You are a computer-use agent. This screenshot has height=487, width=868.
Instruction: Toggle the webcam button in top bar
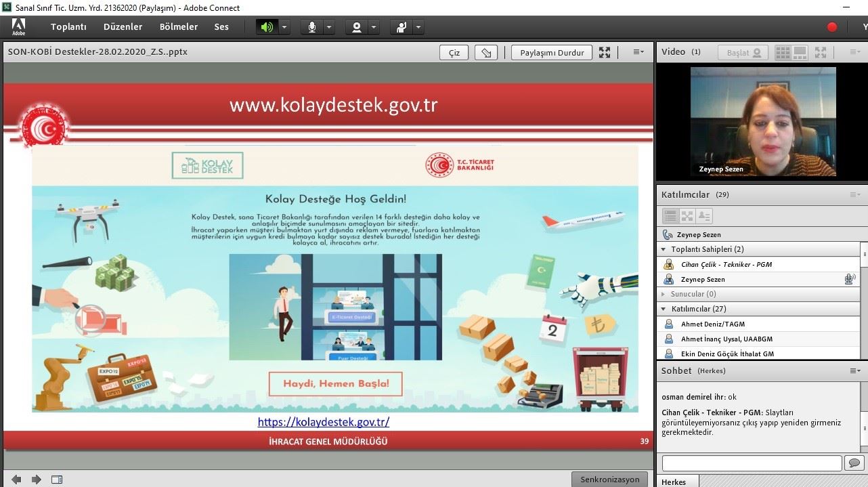click(356, 27)
